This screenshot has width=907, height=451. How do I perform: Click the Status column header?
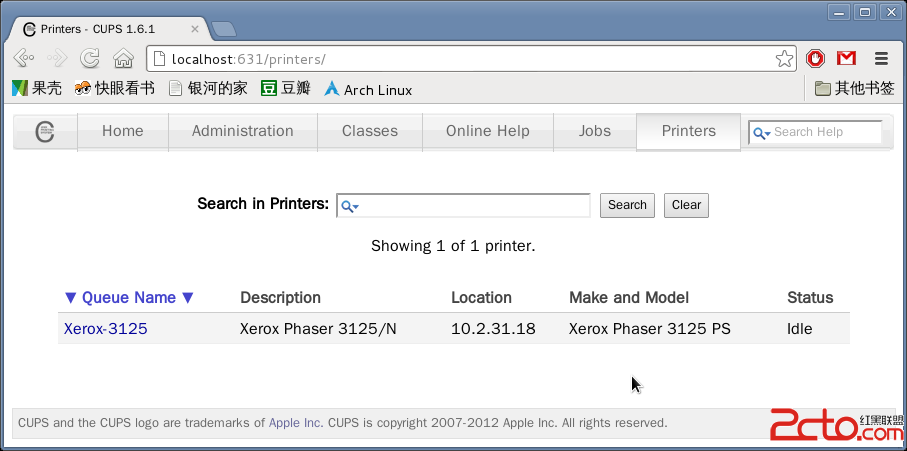point(810,298)
